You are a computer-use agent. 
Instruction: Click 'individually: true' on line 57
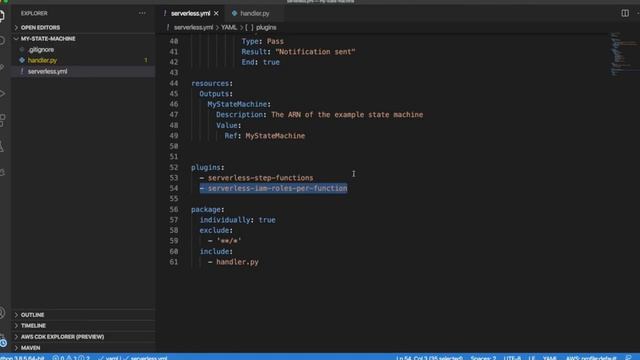tap(238, 220)
